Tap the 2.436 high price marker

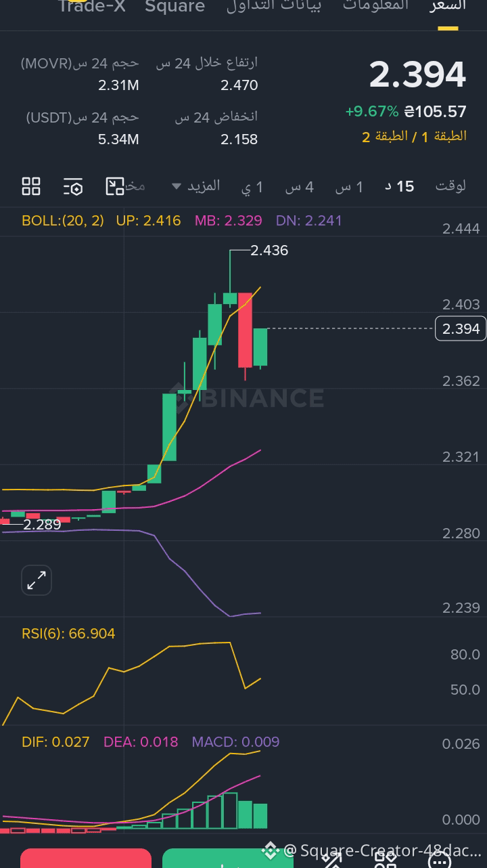pos(269,251)
